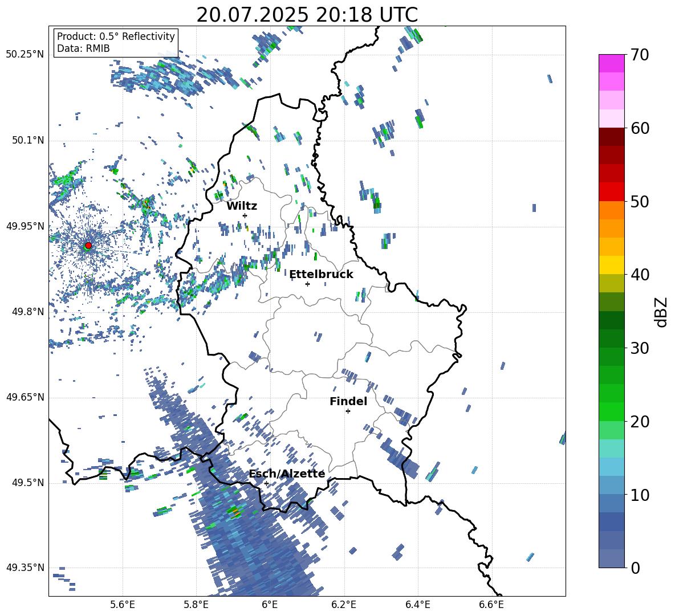
Task: Click the 6°E longitude label
Action: tap(270, 605)
